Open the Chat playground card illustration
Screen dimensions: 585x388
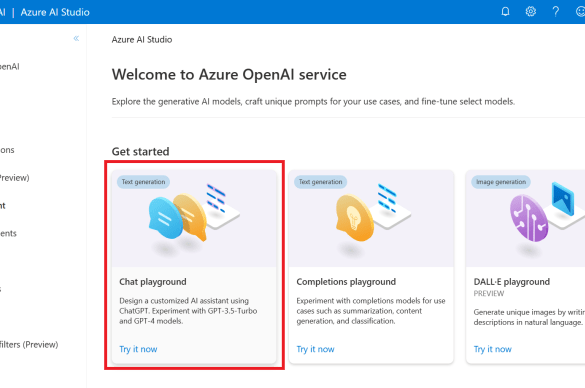[x=194, y=219]
